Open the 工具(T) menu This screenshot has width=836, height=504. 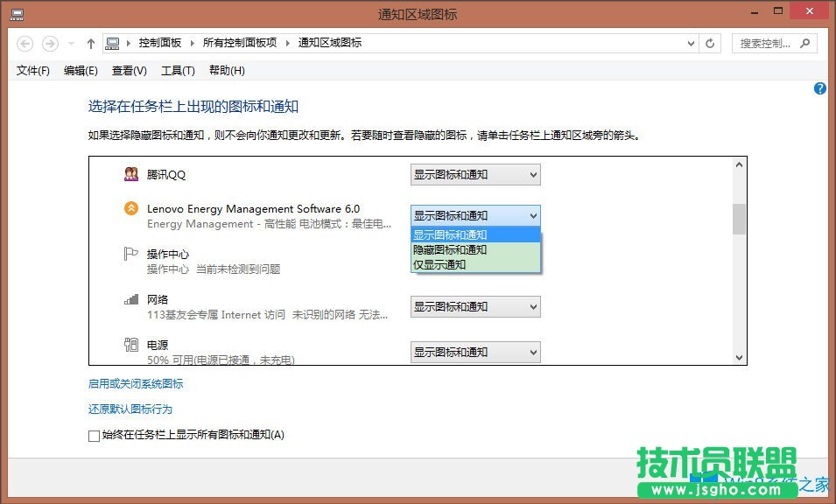pos(178,70)
